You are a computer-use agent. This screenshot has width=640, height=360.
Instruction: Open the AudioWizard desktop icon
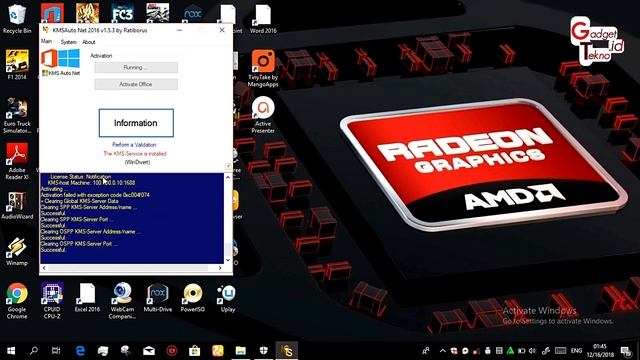point(17,205)
